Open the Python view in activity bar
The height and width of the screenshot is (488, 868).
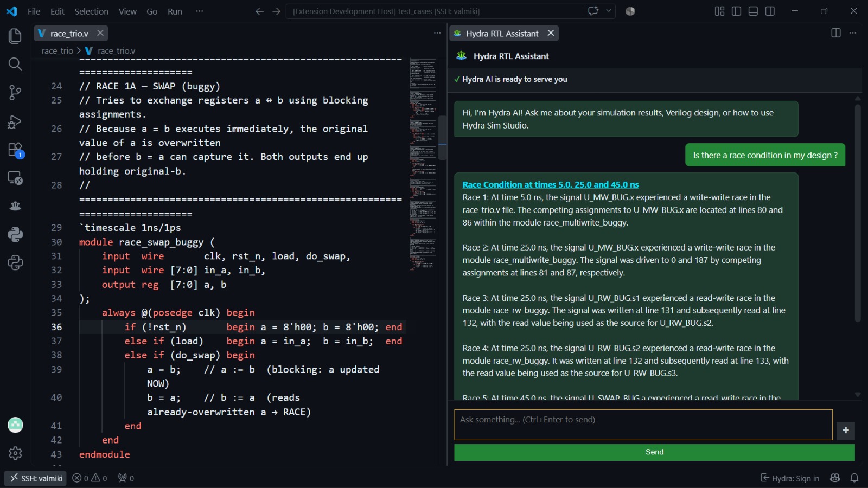pyautogui.click(x=15, y=234)
